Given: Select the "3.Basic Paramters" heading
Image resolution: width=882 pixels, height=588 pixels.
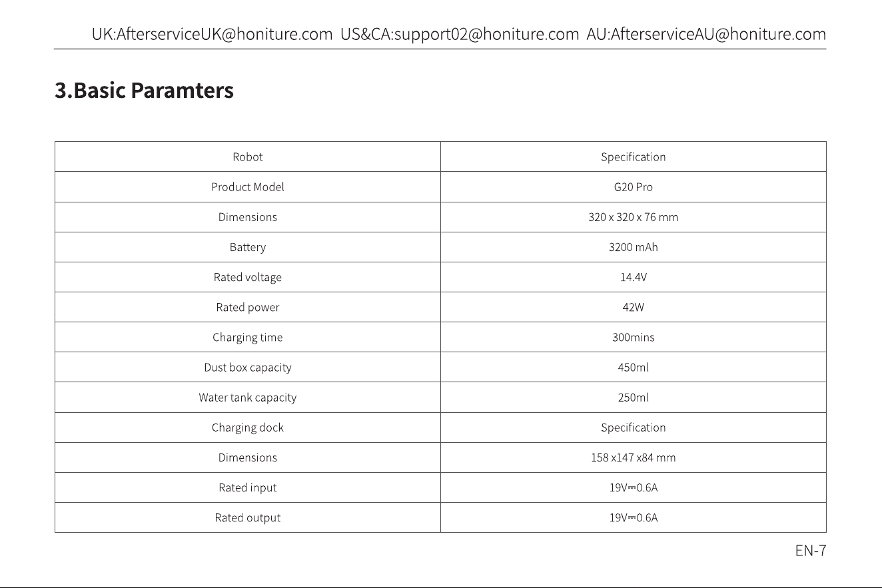Looking at the screenshot, I should pyautogui.click(x=144, y=90).
